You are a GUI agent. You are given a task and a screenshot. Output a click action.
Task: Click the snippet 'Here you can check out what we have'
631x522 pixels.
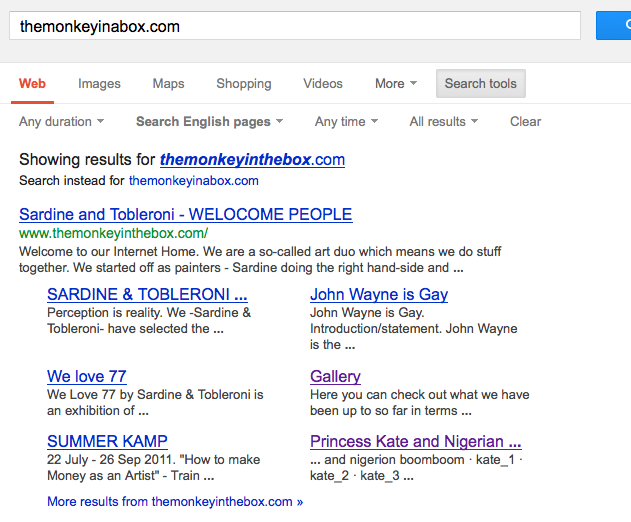(420, 402)
